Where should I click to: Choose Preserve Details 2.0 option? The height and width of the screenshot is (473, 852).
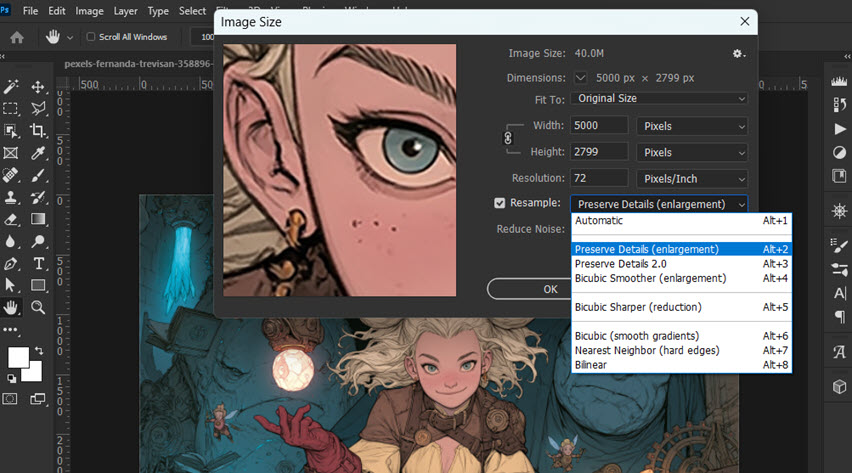681,264
